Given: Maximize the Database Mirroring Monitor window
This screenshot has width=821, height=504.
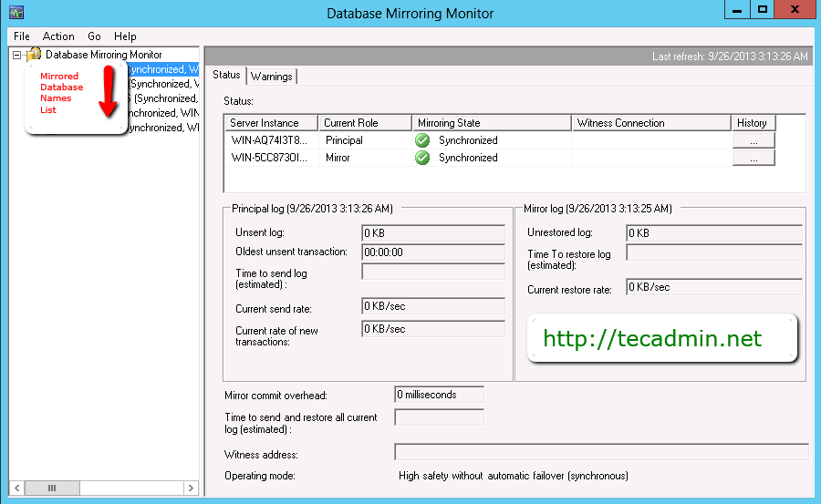Looking at the screenshot, I should point(763,10).
